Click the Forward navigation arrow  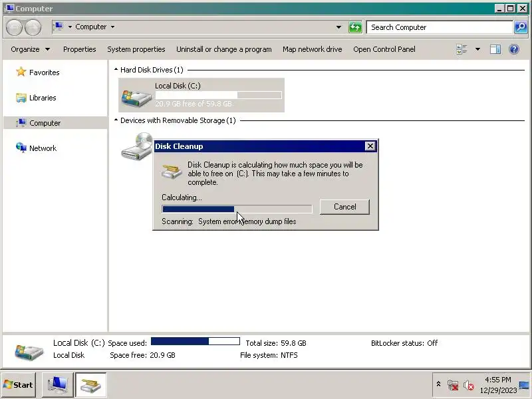click(33, 27)
